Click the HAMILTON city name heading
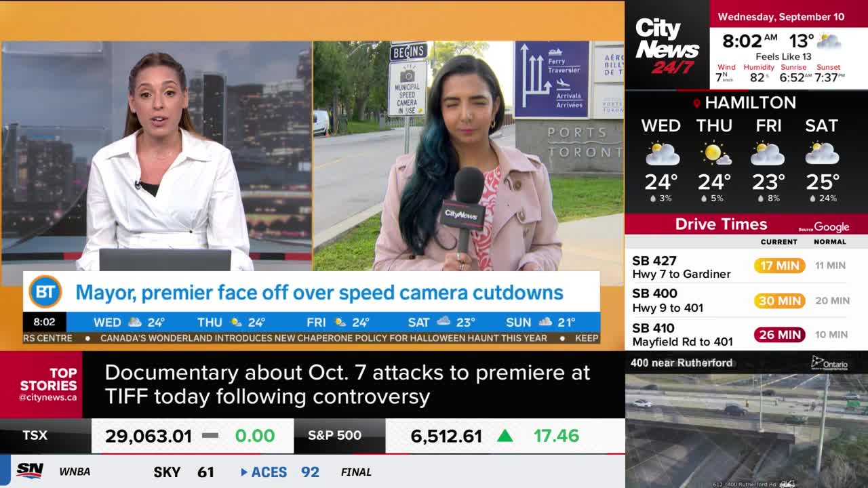 [750, 103]
